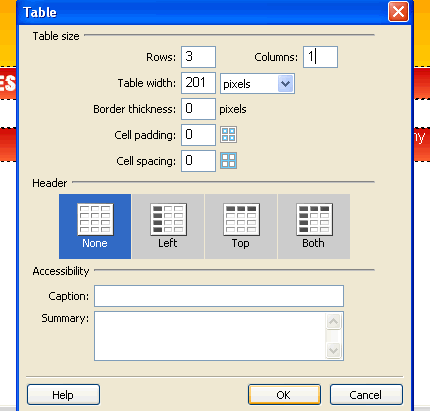This screenshot has width=430, height=411.
Task: Focus the Rows input field
Action: click(x=198, y=57)
